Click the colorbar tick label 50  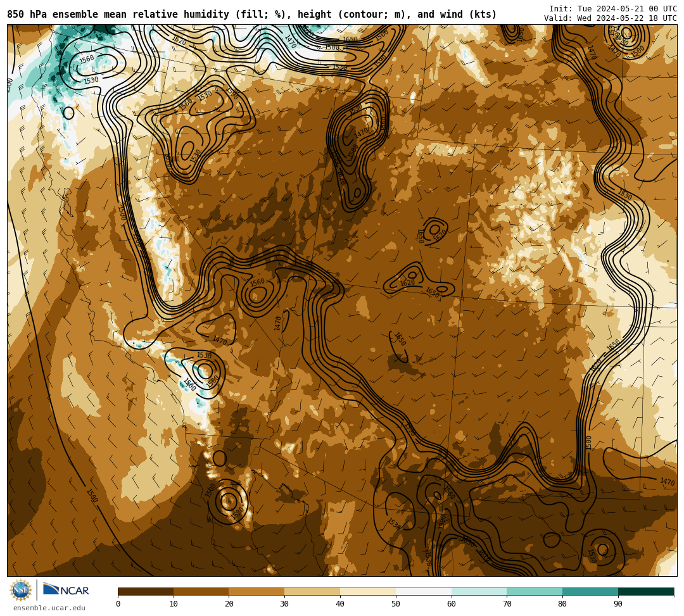[x=396, y=604]
